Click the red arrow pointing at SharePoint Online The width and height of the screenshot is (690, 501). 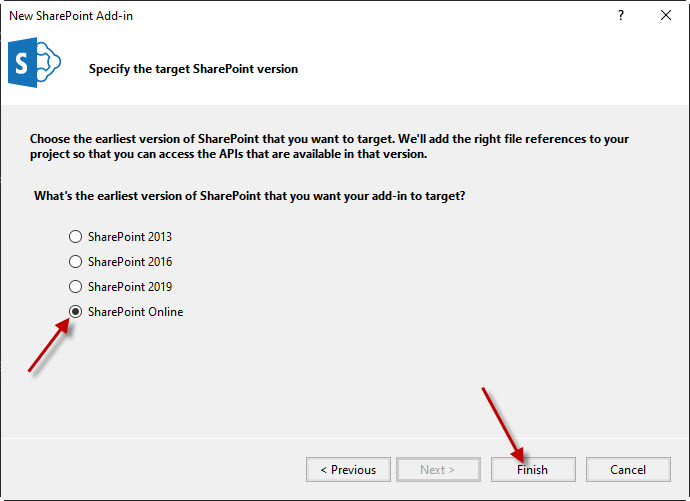tap(48, 345)
